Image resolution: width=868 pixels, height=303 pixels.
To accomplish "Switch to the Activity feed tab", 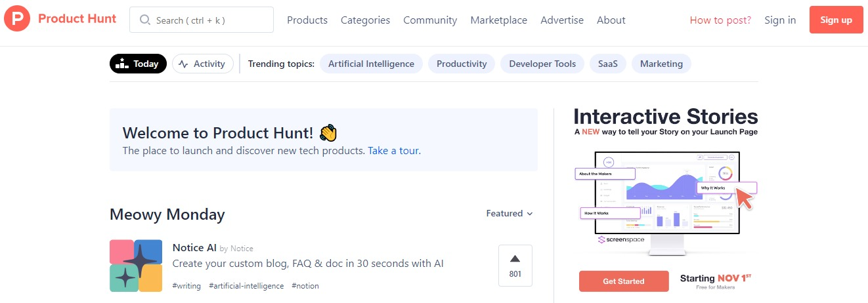I will 202,64.
